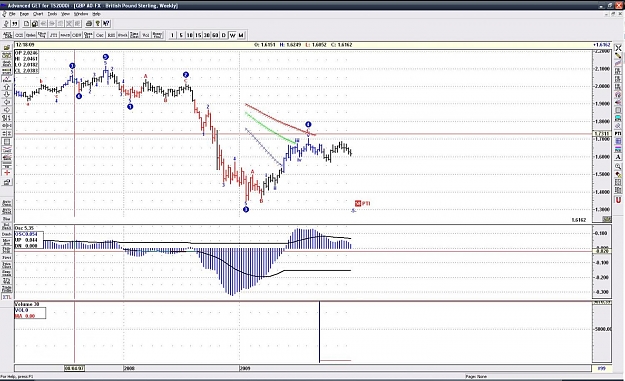Click the context help arrow-question icon
625x381 pixels.
coord(106,24)
